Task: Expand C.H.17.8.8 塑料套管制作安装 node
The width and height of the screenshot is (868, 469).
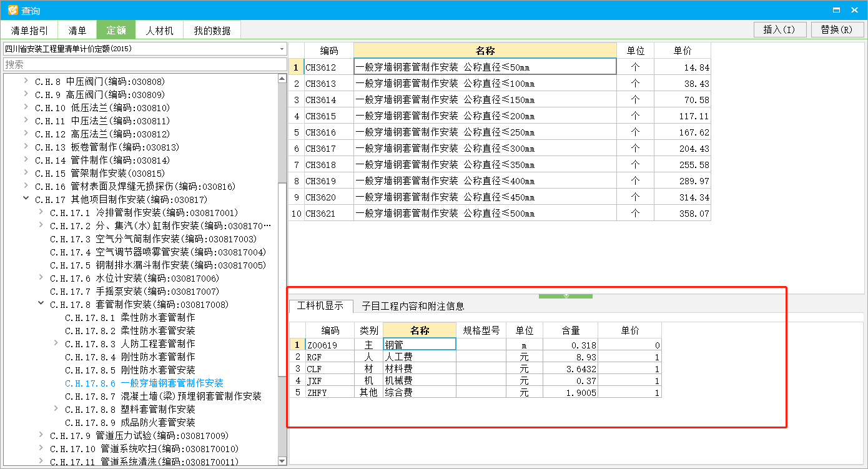Action: [x=56, y=409]
